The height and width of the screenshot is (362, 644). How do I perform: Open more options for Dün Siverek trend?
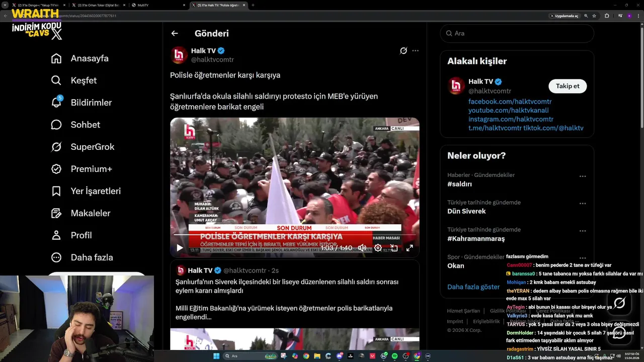pyautogui.click(x=583, y=204)
